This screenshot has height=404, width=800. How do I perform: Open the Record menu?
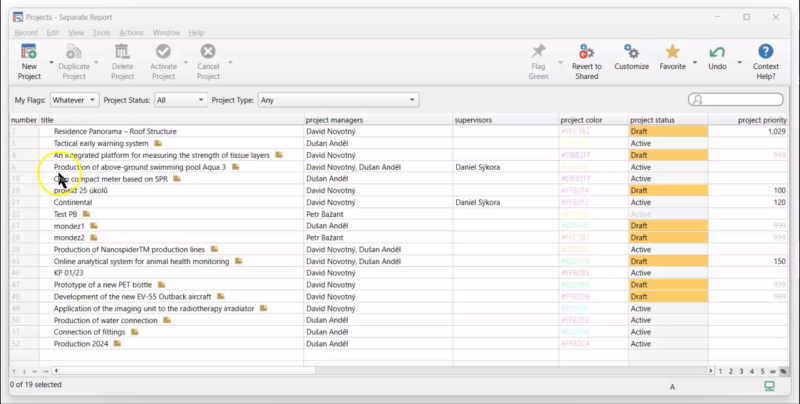(26, 33)
